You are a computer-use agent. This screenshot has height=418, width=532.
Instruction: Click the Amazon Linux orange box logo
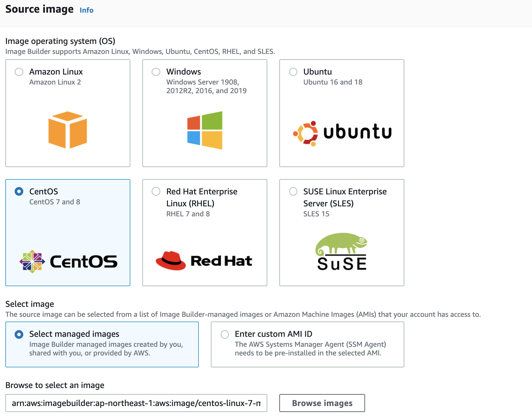[x=68, y=130]
